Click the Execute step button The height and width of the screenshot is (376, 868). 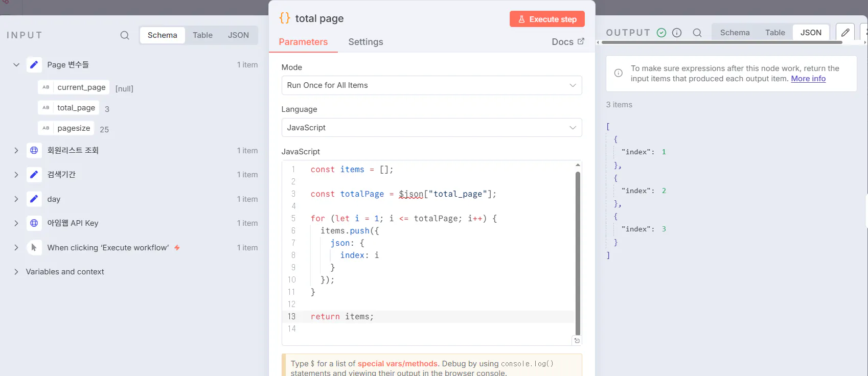(547, 19)
